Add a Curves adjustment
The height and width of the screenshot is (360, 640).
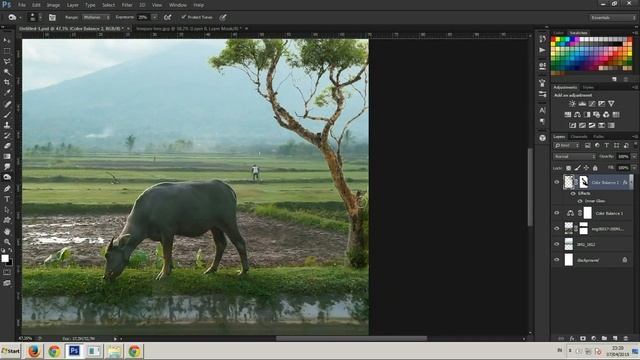coord(592,104)
